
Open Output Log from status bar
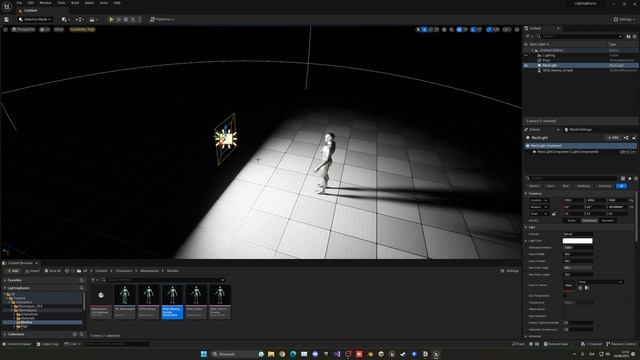click(47, 344)
